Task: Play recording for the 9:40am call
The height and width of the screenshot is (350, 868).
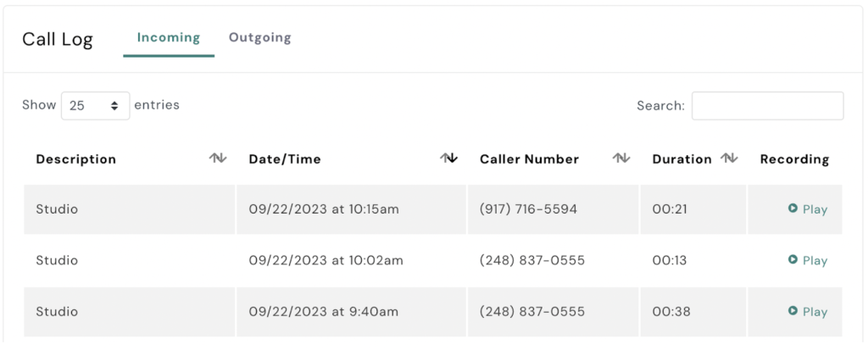Action: pyautogui.click(x=808, y=312)
